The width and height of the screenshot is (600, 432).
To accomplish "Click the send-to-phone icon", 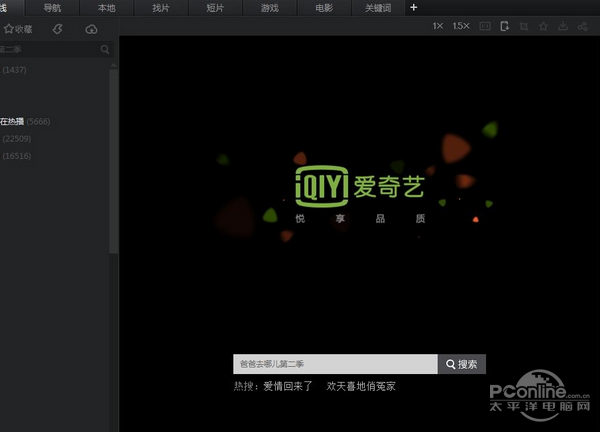I will click(x=504, y=26).
